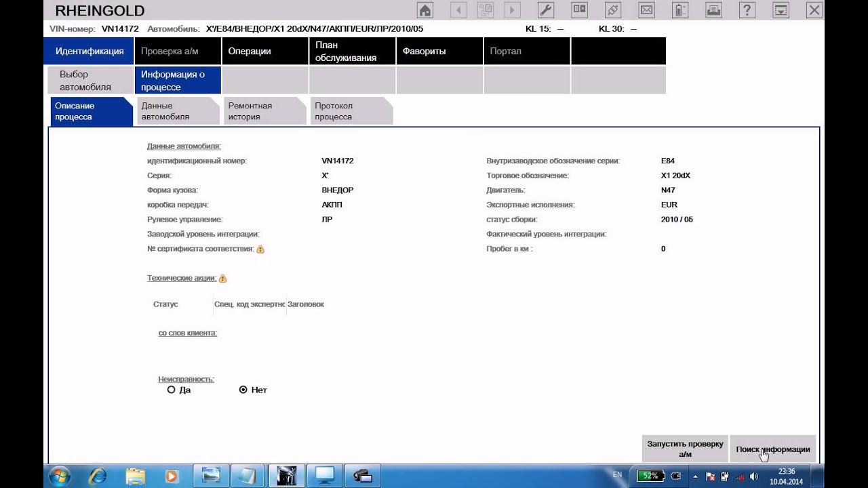Screen dimensions: 868x488
Task: Open Ремонтная история tab
Action: tap(264, 111)
